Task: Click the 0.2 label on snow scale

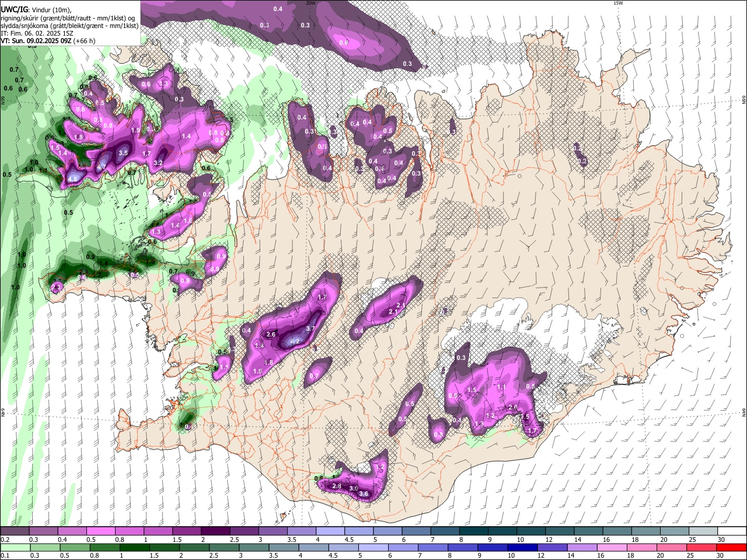Action: (4, 540)
